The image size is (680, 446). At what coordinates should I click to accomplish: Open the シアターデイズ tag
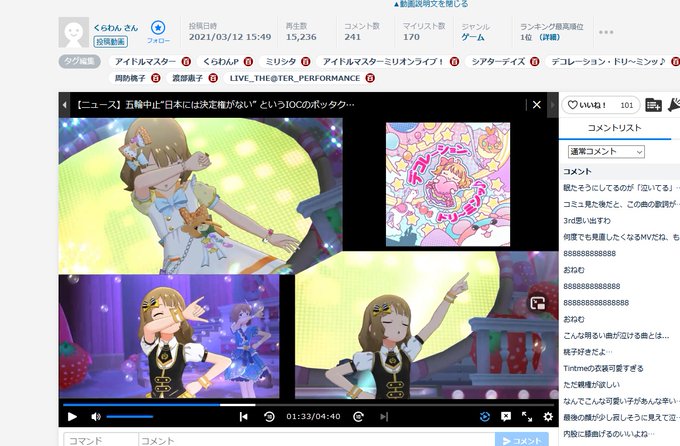[x=498, y=62]
